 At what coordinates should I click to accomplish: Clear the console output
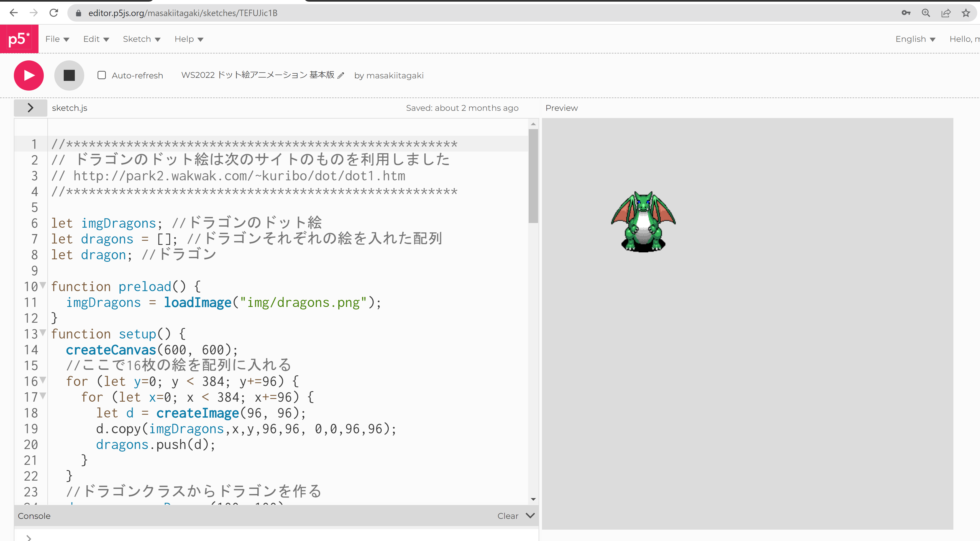(x=508, y=516)
